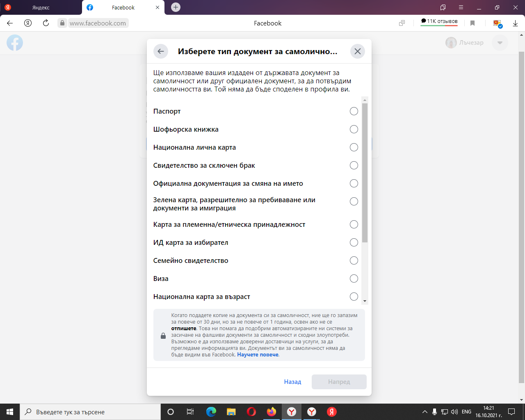525x420 pixels.
Task: Open the browser downloads icon
Action: [x=515, y=23]
